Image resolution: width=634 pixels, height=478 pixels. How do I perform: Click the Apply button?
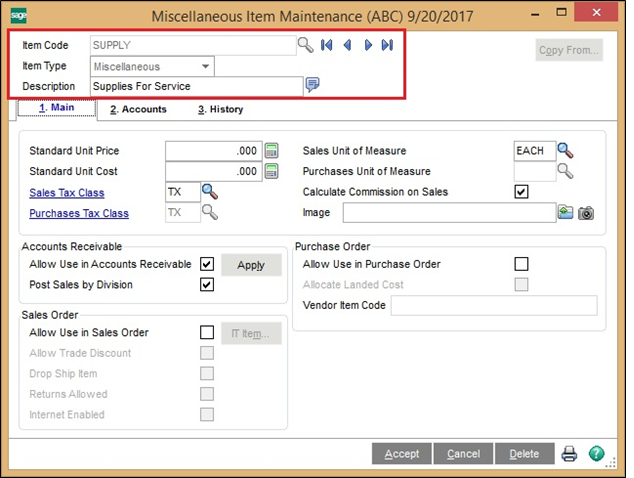click(x=251, y=265)
